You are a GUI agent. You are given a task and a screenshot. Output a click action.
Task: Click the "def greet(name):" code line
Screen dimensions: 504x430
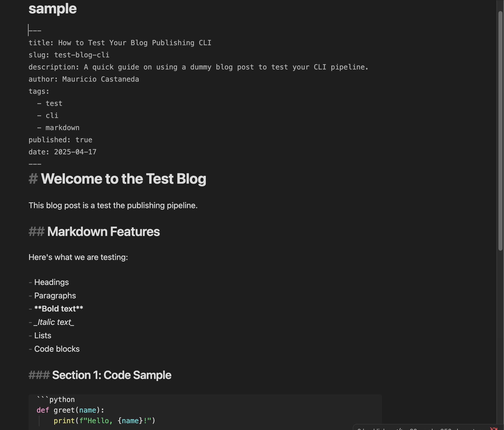coord(70,410)
